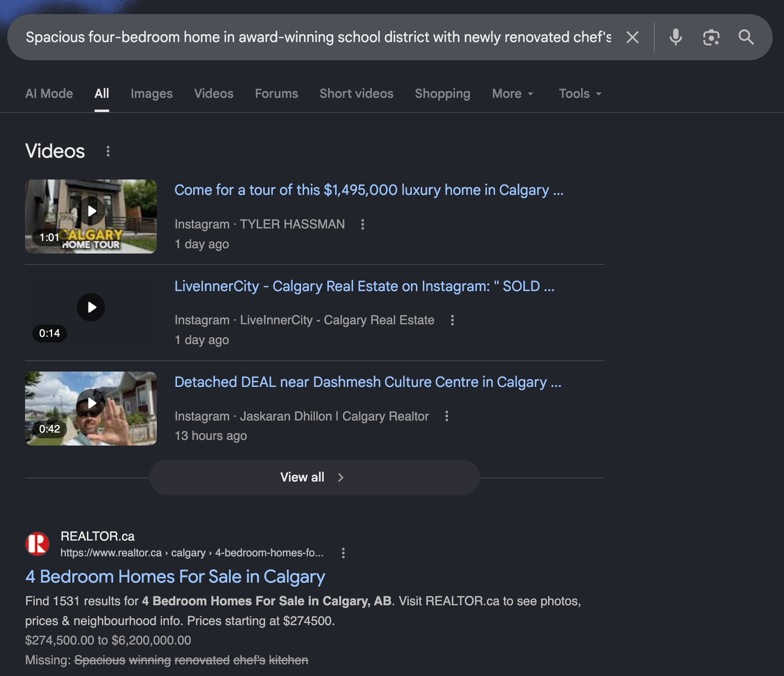The width and height of the screenshot is (784, 676).
Task: Open the Videos section options menu
Action: [108, 151]
